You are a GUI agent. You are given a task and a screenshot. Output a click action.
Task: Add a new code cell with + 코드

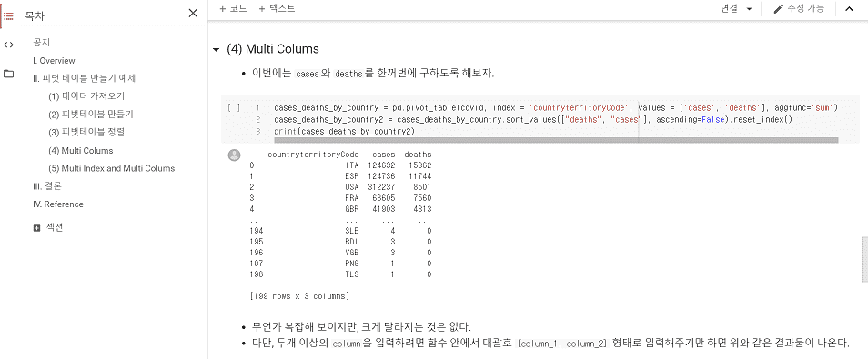point(233,8)
